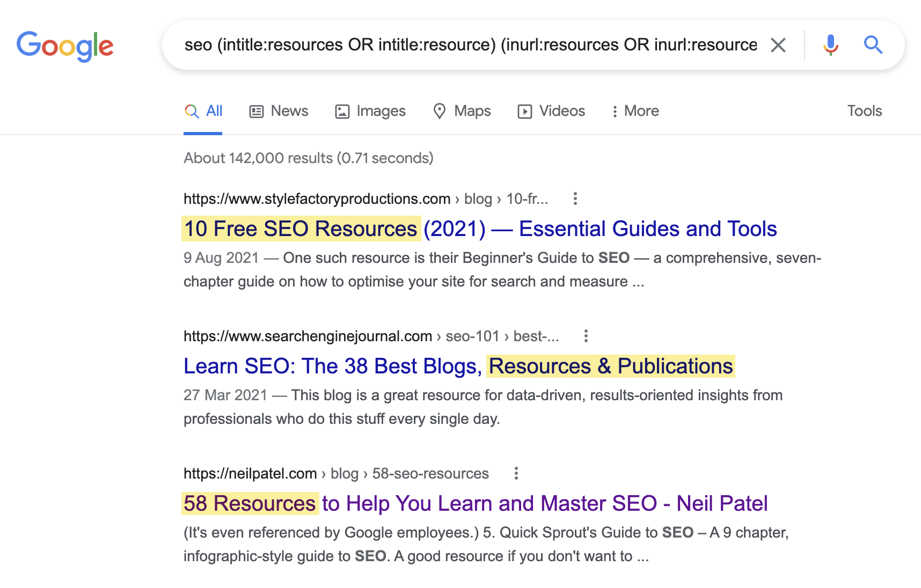Open three-dot menu for Style Factory result
The height and width of the screenshot is (588, 921).
click(x=575, y=199)
